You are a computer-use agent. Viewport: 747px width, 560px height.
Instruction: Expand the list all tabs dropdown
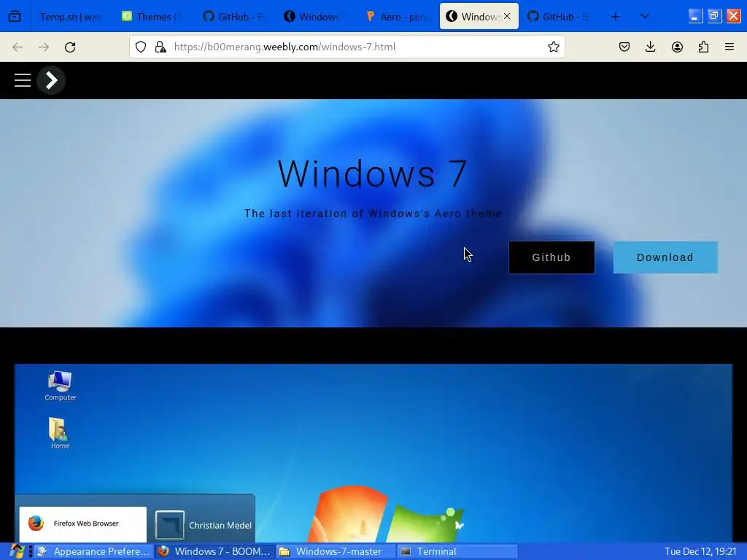coord(645,17)
